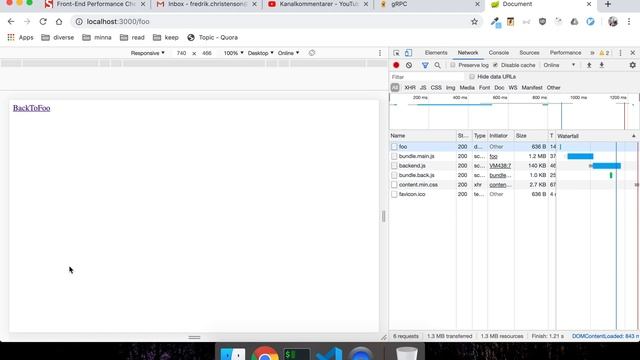Open the Desktop device type dropdown
The height and width of the screenshot is (360, 640).
click(x=260, y=53)
